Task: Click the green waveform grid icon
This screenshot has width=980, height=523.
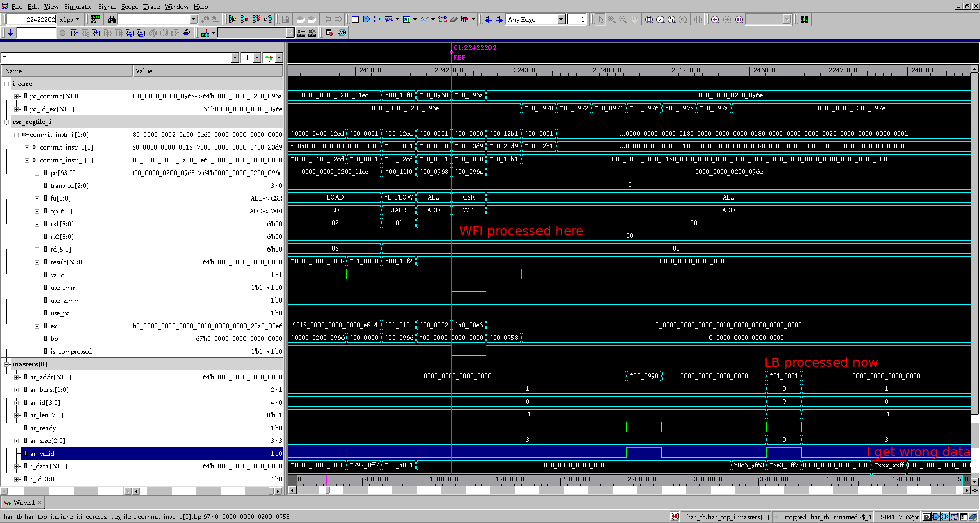Action: [804, 19]
